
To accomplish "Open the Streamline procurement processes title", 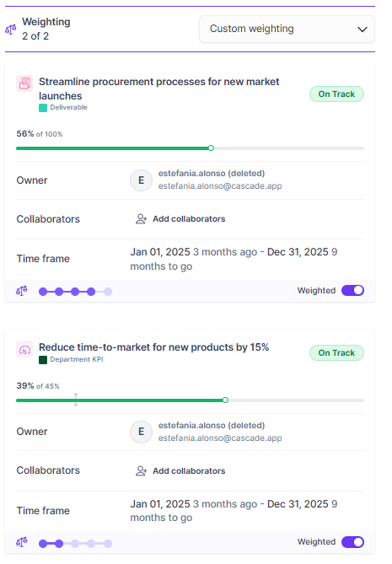I will tap(159, 89).
